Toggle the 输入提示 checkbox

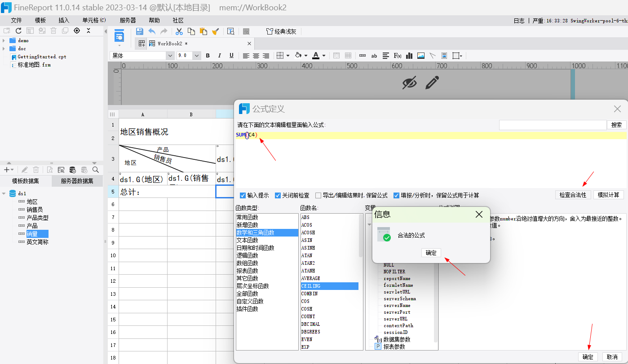243,195
